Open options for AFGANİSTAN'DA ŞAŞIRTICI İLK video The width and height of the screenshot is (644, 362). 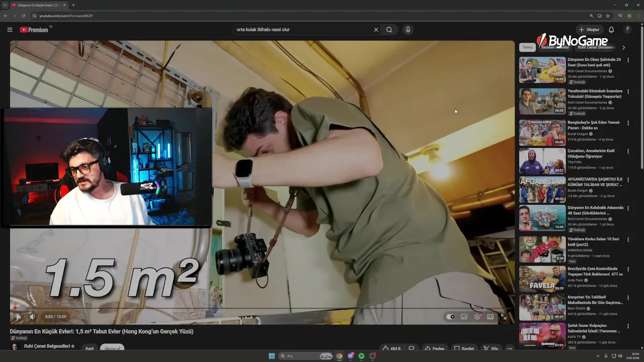(x=628, y=179)
